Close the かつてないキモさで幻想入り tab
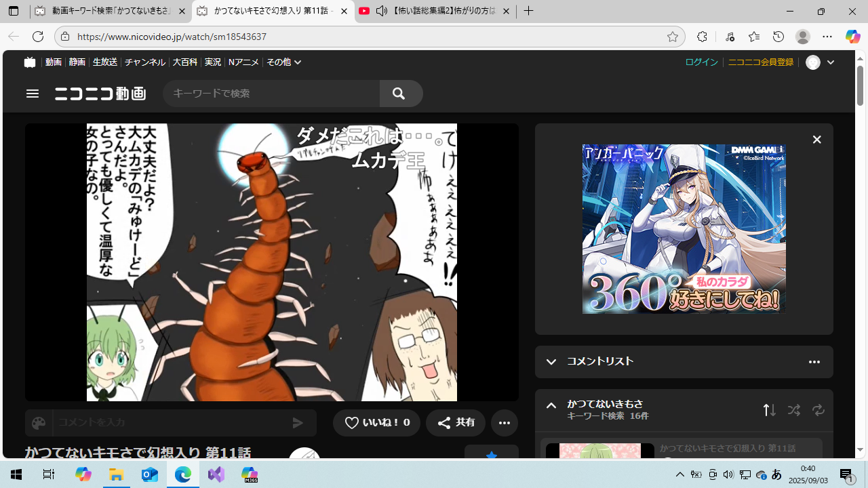The image size is (868, 488). [x=344, y=12]
